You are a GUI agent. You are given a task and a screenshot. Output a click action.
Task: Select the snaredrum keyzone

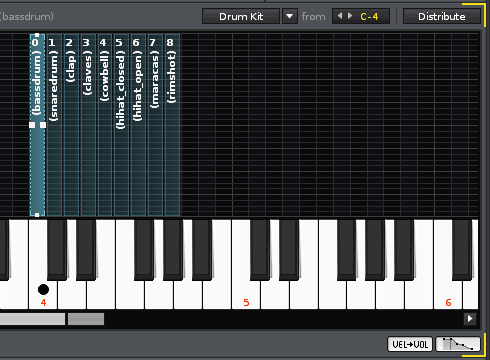(54, 125)
